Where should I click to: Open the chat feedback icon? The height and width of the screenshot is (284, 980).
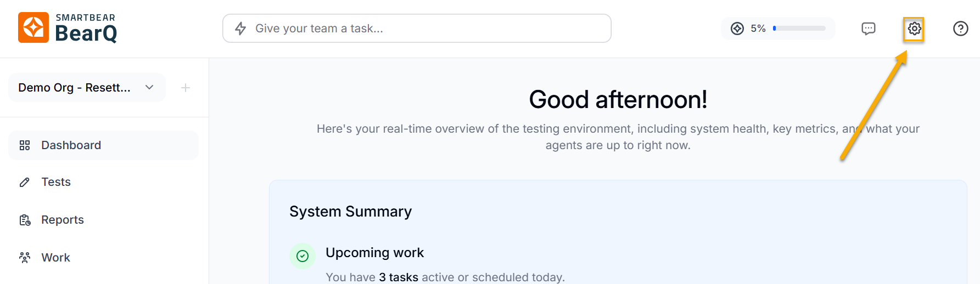(x=868, y=29)
